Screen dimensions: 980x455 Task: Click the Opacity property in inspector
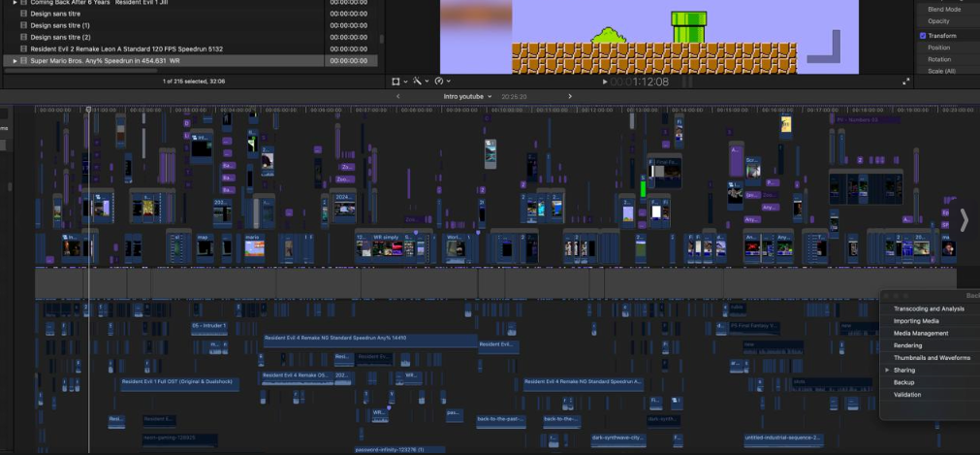point(938,21)
